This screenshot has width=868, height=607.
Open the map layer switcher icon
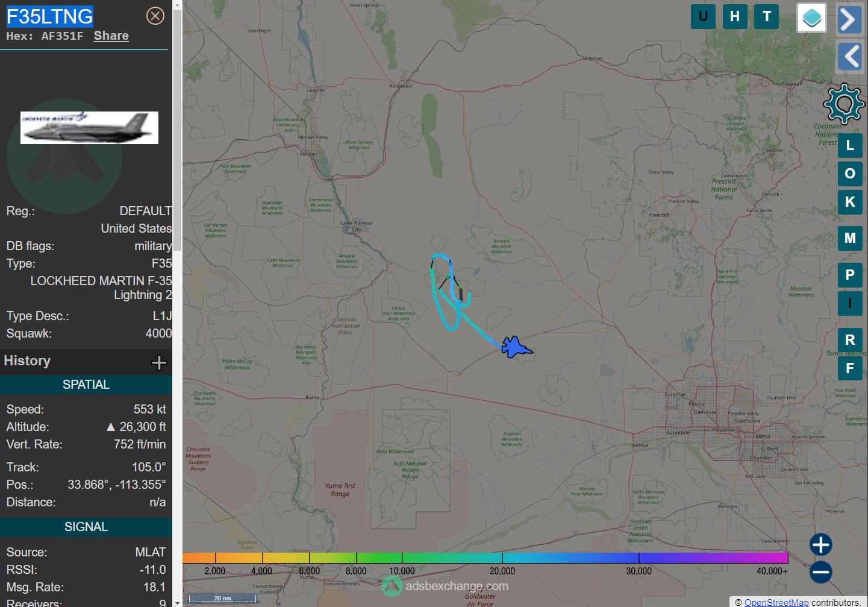(811, 17)
